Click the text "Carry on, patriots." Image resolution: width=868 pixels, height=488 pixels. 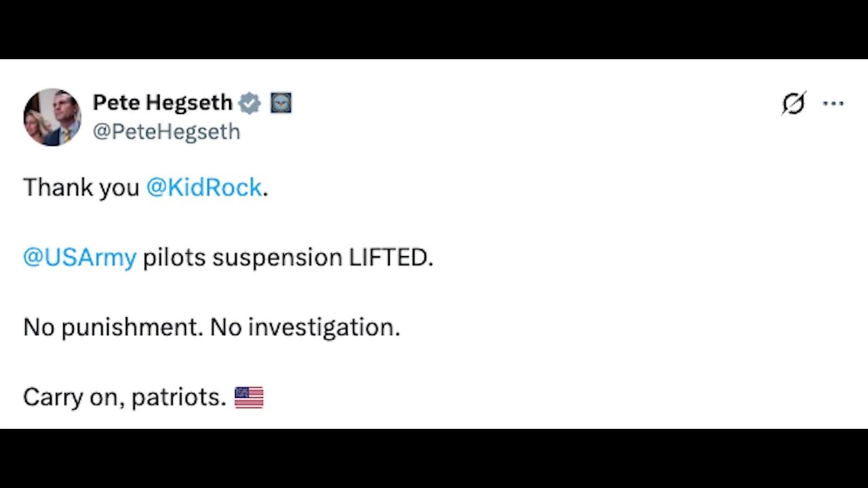tap(125, 397)
